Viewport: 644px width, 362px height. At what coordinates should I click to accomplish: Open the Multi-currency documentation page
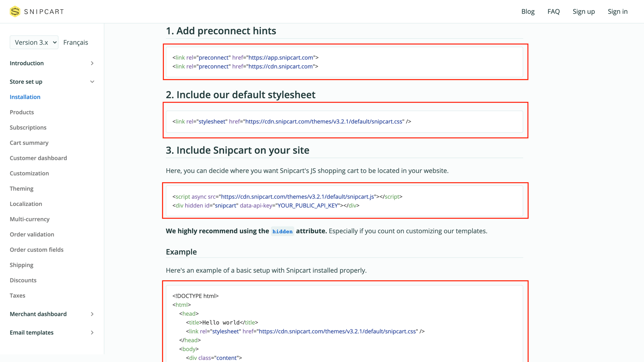29,219
